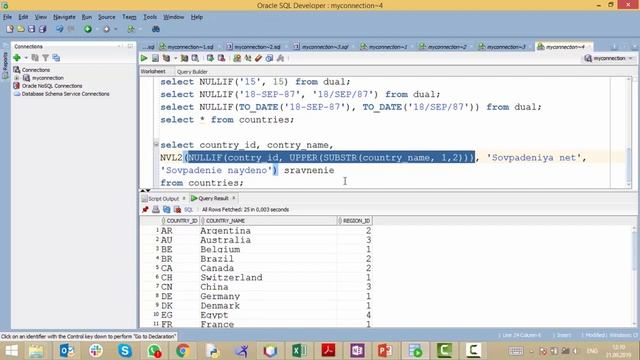Run the statement with green play icon
This screenshot has width=640, height=360.
pos(144,58)
